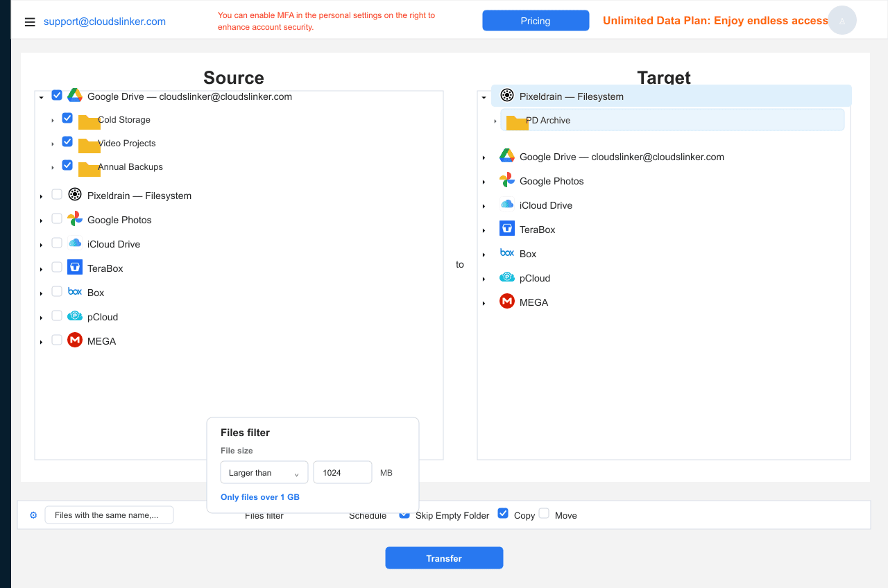Expand the PD Archive folder
Screen dimensions: 888x588
pos(495,121)
